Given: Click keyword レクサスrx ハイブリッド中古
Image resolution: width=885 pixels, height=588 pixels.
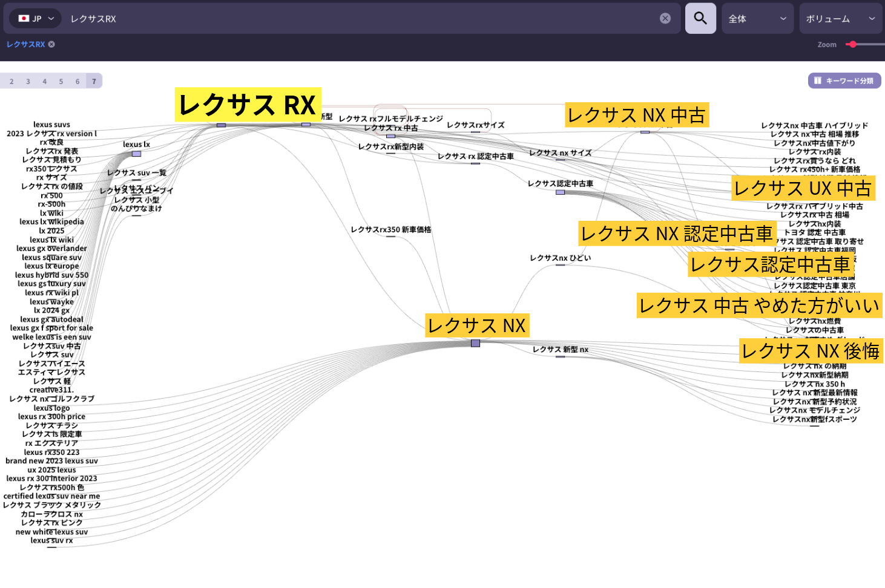Looking at the screenshot, I should tap(815, 206).
